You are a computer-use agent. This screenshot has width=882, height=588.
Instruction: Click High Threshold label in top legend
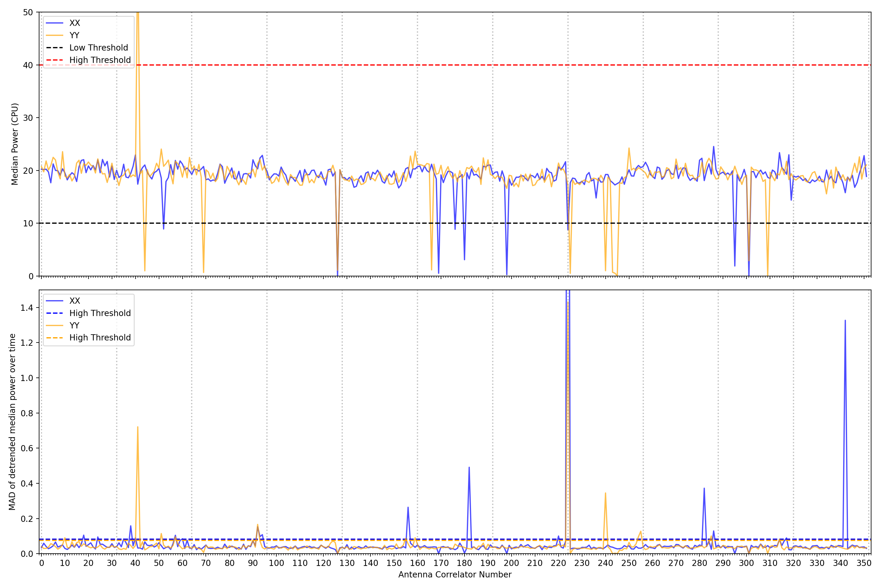coord(100,60)
